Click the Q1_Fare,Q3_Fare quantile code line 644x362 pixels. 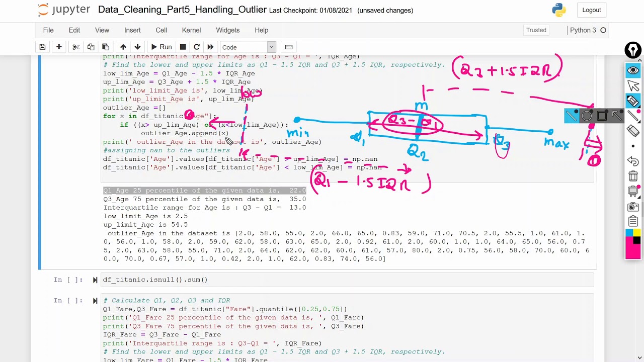click(225, 309)
